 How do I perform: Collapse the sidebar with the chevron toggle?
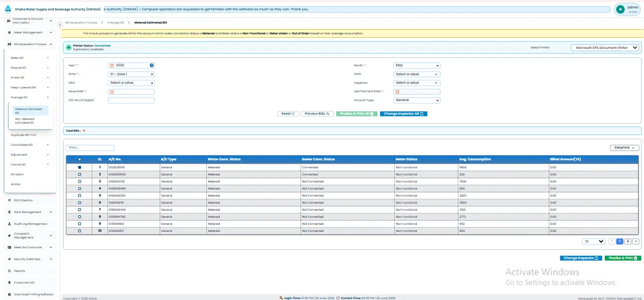pyautogui.click(x=60, y=24)
